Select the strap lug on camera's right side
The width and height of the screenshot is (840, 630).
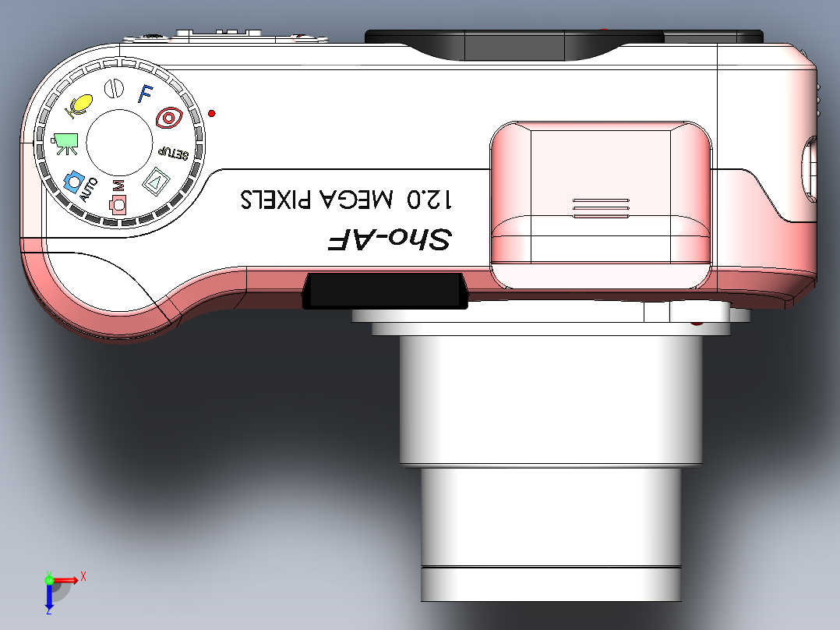pos(809,169)
